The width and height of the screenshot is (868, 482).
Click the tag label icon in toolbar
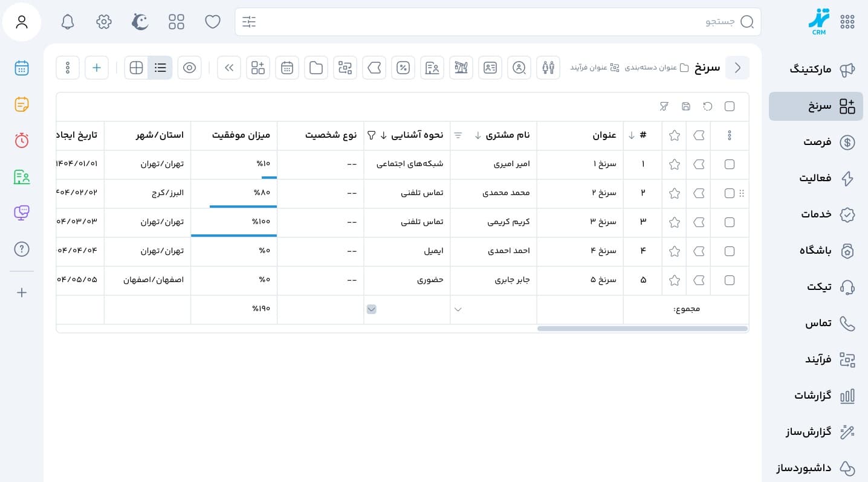coord(374,68)
